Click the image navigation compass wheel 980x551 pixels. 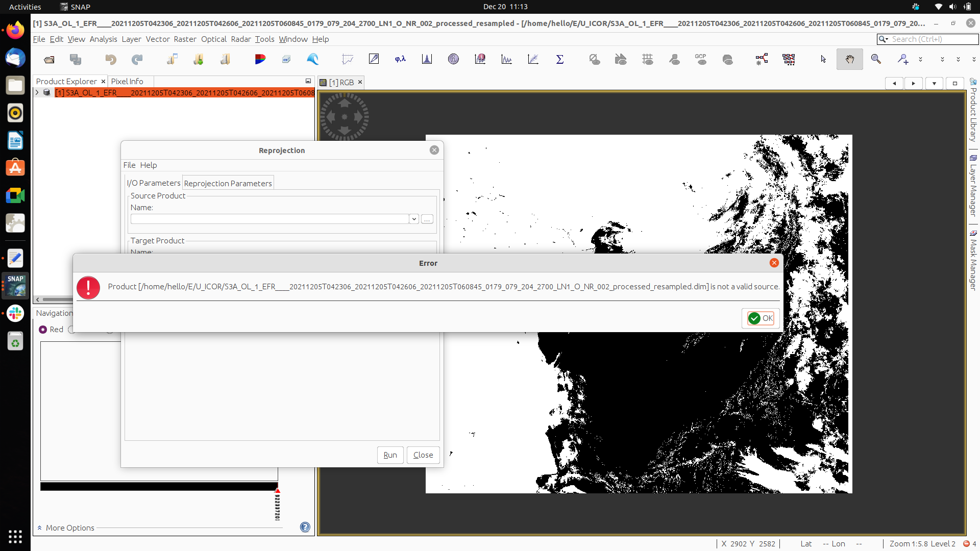(x=345, y=117)
